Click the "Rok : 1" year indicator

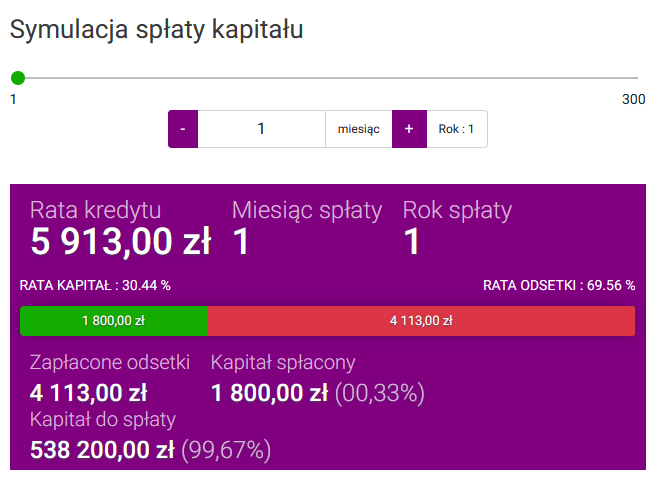(x=457, y=129)
